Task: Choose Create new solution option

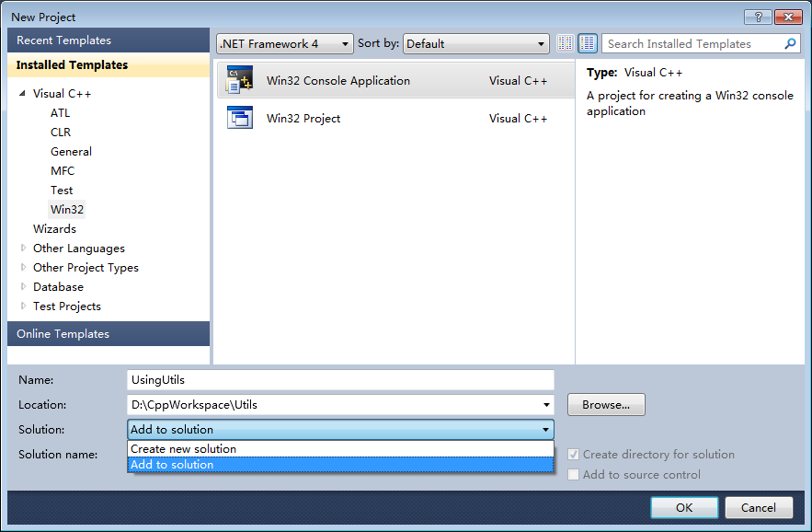Action: pos(340,449)
